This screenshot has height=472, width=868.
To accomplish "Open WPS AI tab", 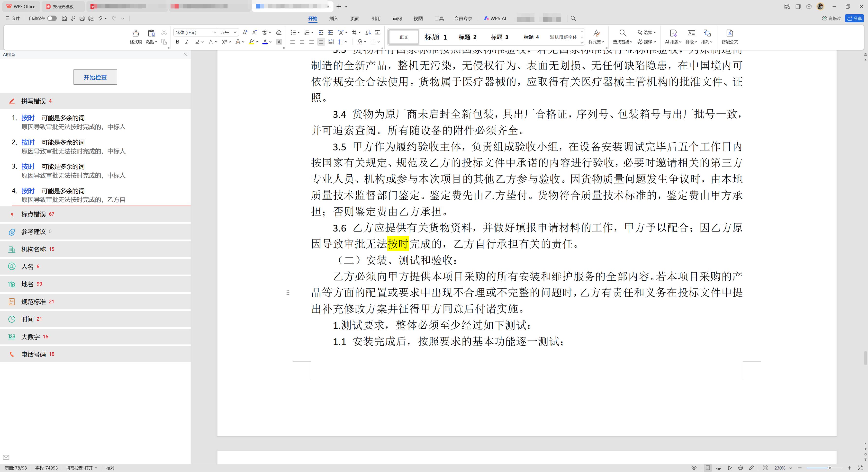I will coord(495,18).
